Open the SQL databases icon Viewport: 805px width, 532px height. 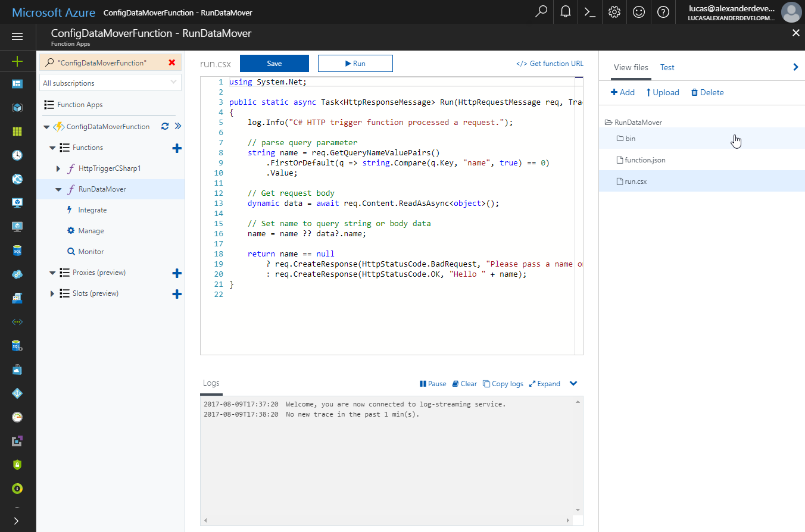[17, 251]
